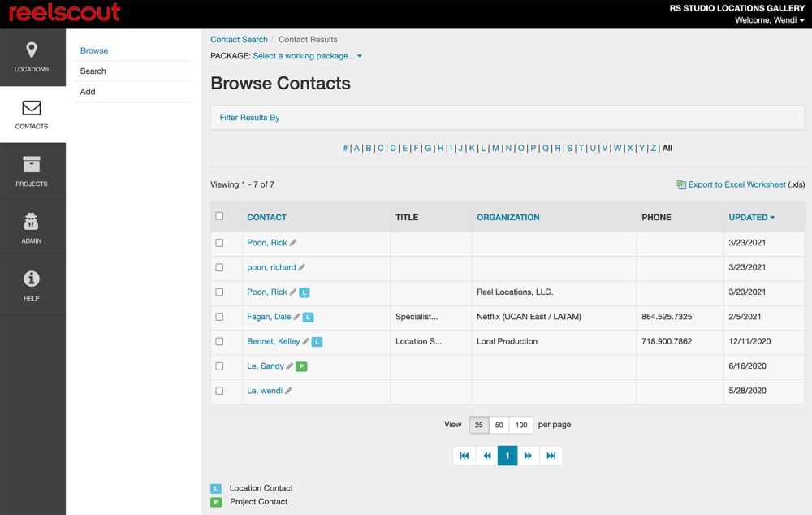Click edit pencil beside Le, Sandy
812x515 pixels.
tap(290, 366)
